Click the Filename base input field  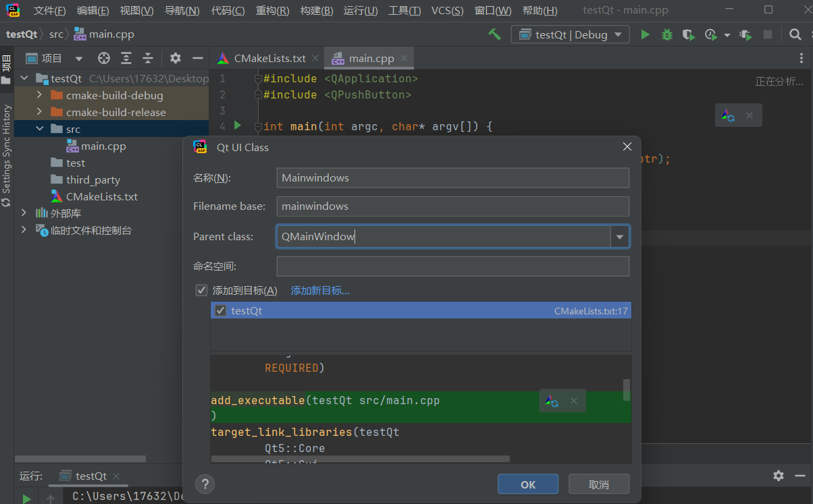pyautogui.click(x=453, y=206)
